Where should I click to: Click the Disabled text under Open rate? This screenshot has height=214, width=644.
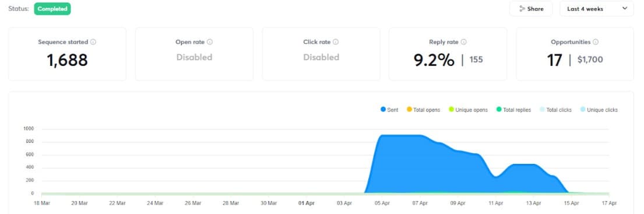point(194,58)
